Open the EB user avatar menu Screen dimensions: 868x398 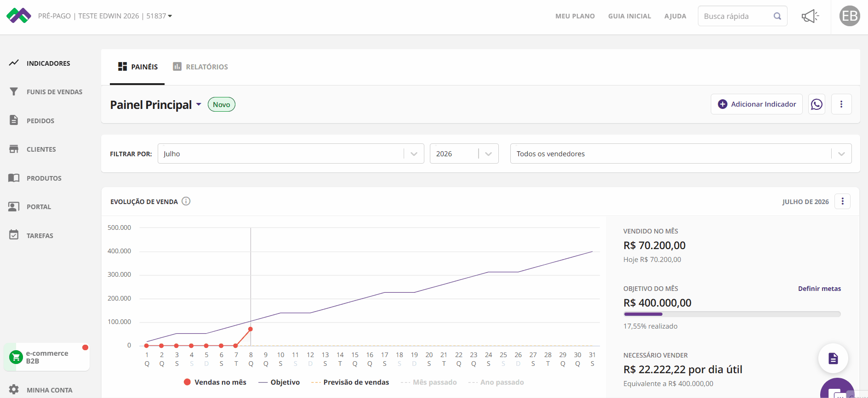850,16
